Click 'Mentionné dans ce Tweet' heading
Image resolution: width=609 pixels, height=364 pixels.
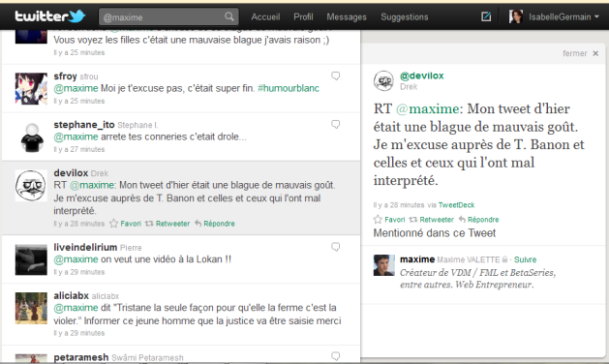pyautogui.click(x=435, y=233)
